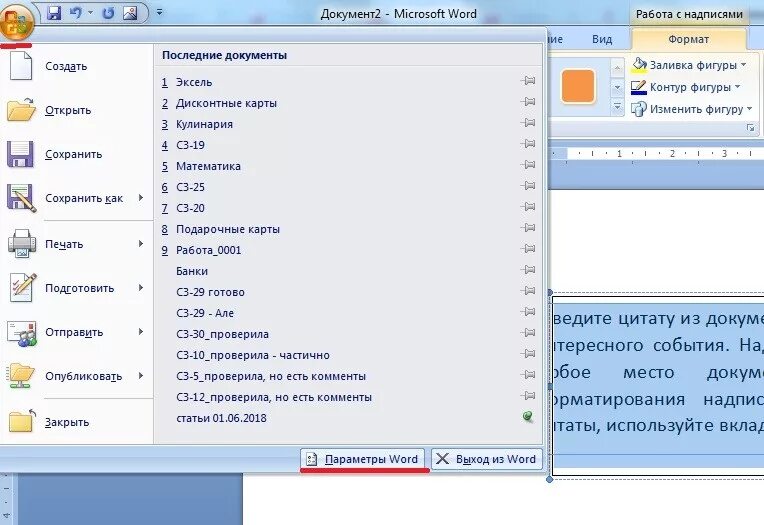Click Выход из Word button
The image size is (764, 525).
486,459
